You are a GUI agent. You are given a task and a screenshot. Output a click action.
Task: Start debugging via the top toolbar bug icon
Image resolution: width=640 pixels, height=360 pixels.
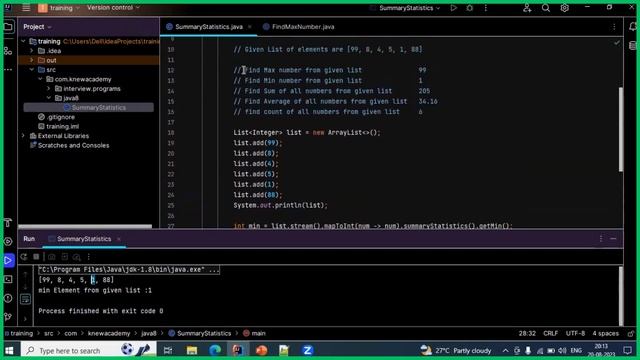pyautogui.click(x=470, y=8)
